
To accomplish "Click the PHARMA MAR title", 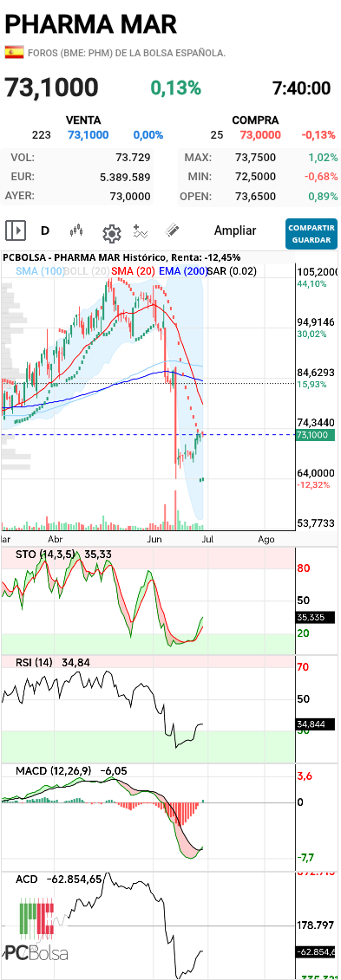I will [x=91, y=23].
